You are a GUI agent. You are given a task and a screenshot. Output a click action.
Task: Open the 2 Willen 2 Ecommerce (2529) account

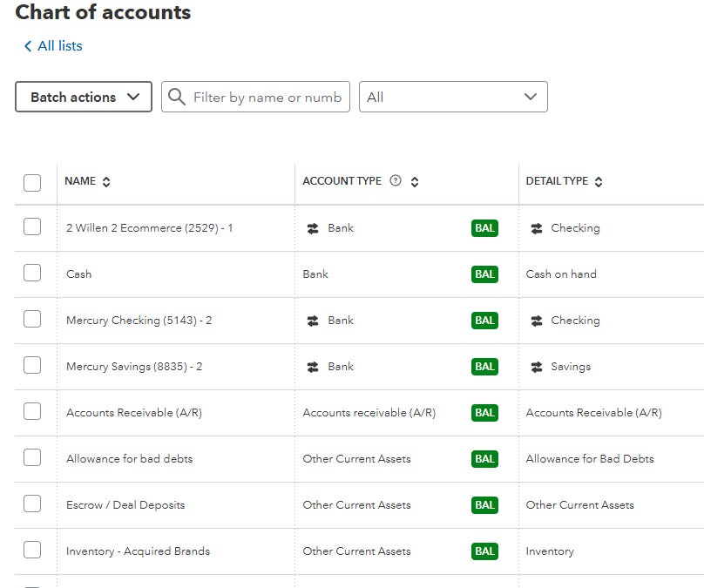(x=149, y=228)
